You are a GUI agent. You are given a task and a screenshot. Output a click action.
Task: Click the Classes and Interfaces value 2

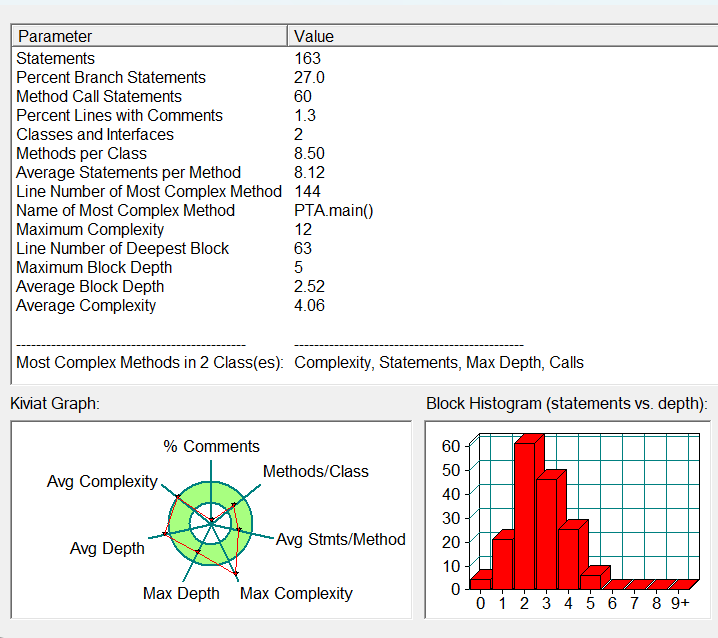298,135
